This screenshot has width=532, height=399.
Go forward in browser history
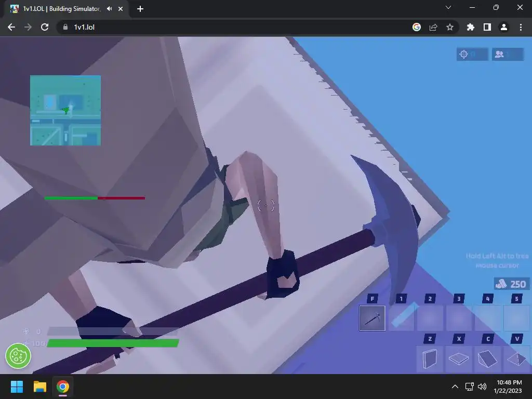28,27
